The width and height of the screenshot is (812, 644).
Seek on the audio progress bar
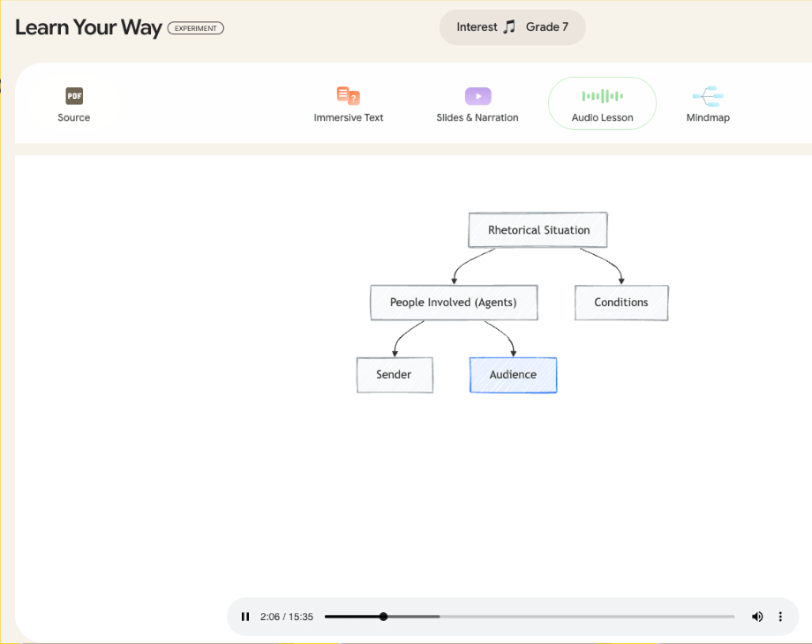click(530, 617)
